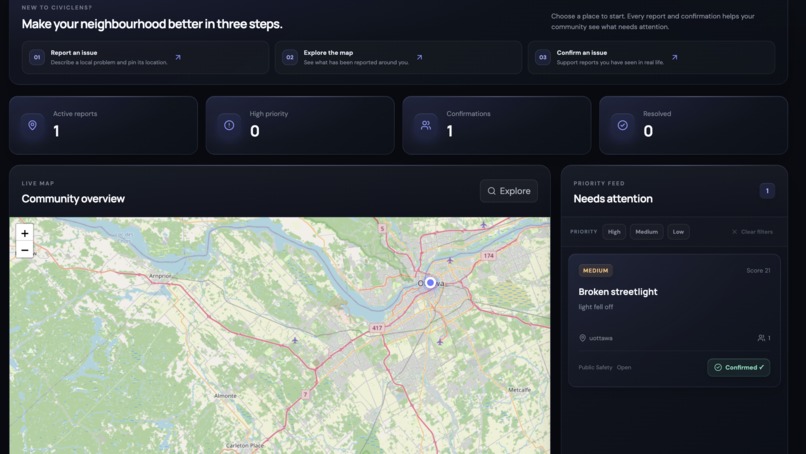Click the 01 step number badge
This screenshot has height=454, width=806.
coord(36,58)
